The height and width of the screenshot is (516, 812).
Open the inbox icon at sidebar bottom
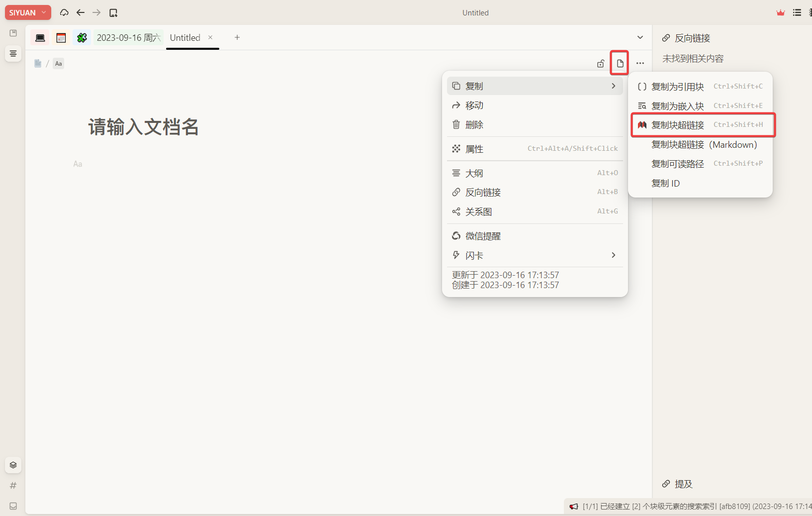tap(13, 506)
